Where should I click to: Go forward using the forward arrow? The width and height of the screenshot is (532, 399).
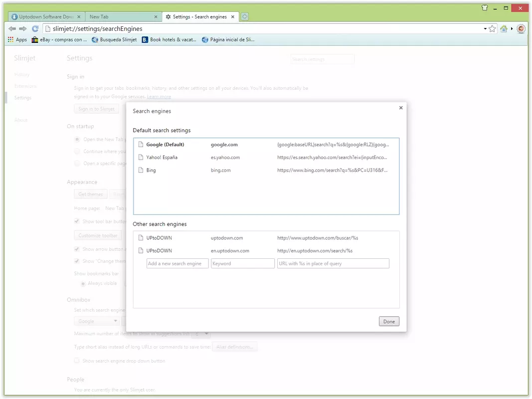23,29
